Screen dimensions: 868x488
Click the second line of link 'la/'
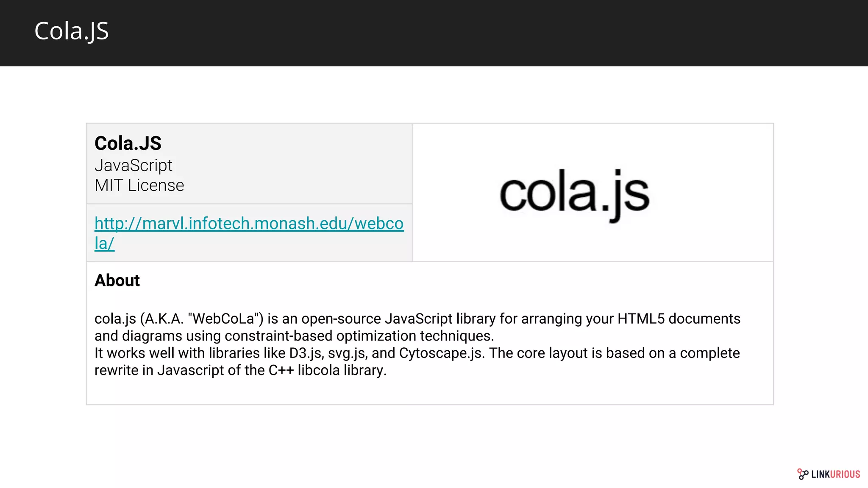[x=104, y=244]
